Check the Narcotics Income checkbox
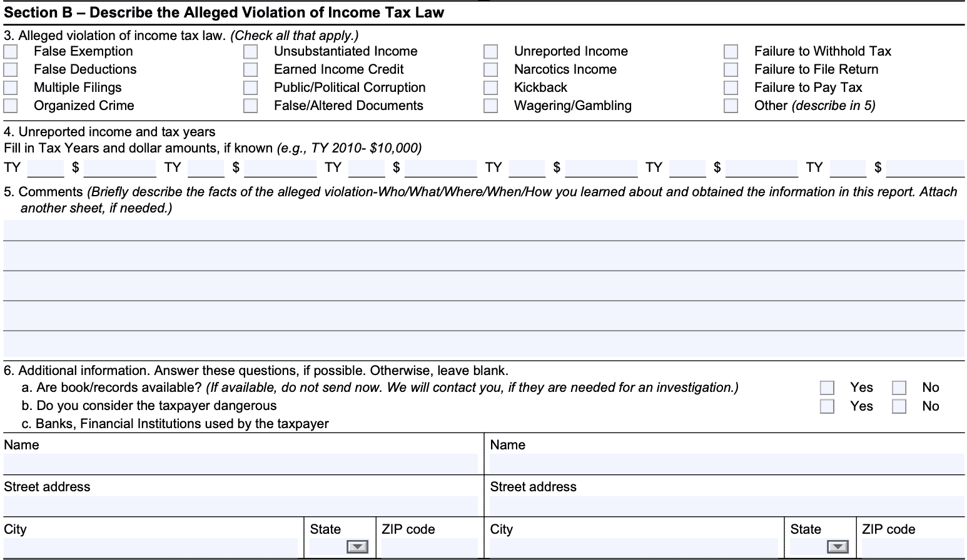This screenshot has height=560, width=967. click(491, 69)
